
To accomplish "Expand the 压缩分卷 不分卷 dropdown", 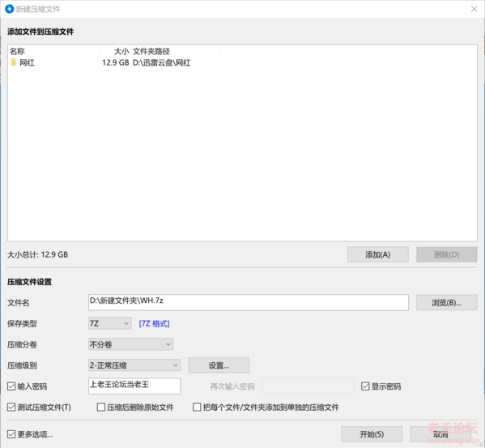I will tap(131, 344).
